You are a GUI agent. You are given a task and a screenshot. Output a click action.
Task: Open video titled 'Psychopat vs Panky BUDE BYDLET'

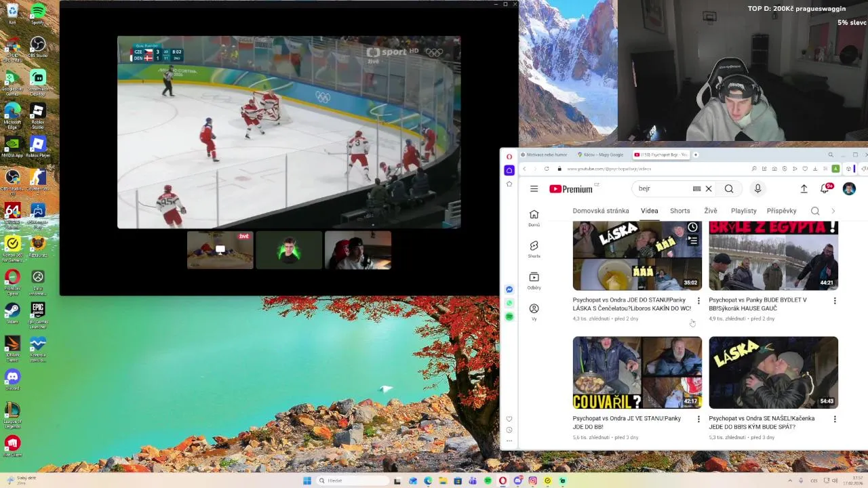[757, 304]
